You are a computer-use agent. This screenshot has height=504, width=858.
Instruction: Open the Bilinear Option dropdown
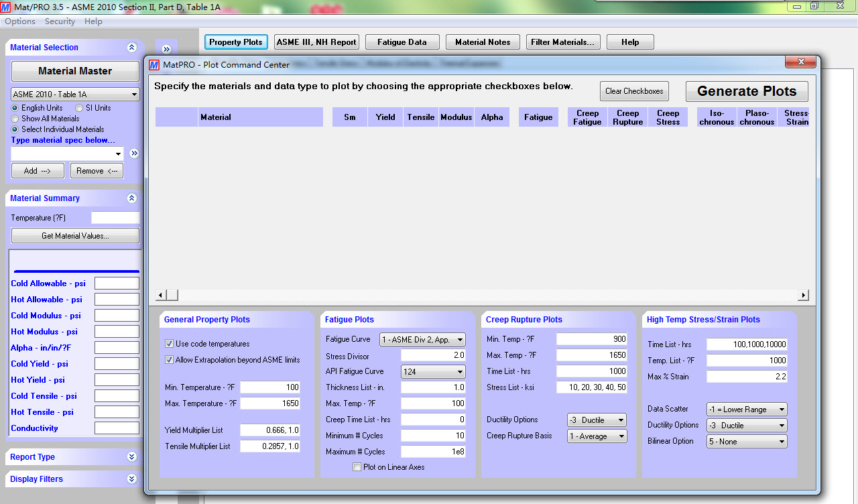click(747, 442)
